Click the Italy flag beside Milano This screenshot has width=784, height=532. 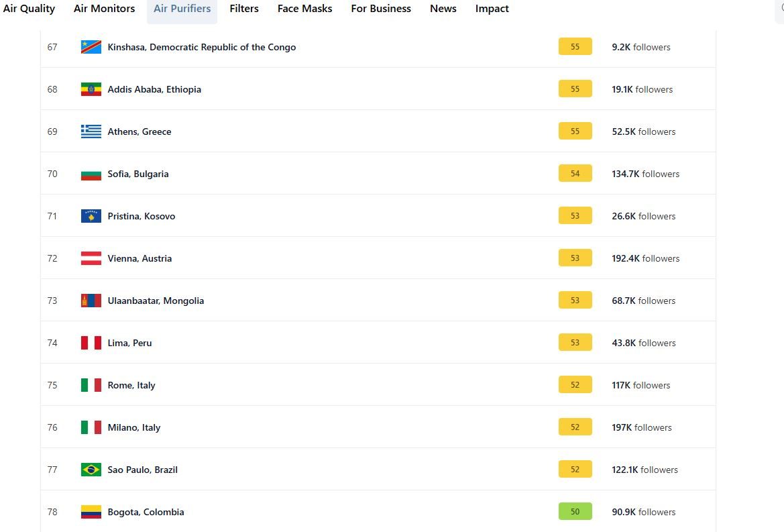pos(91,427)
